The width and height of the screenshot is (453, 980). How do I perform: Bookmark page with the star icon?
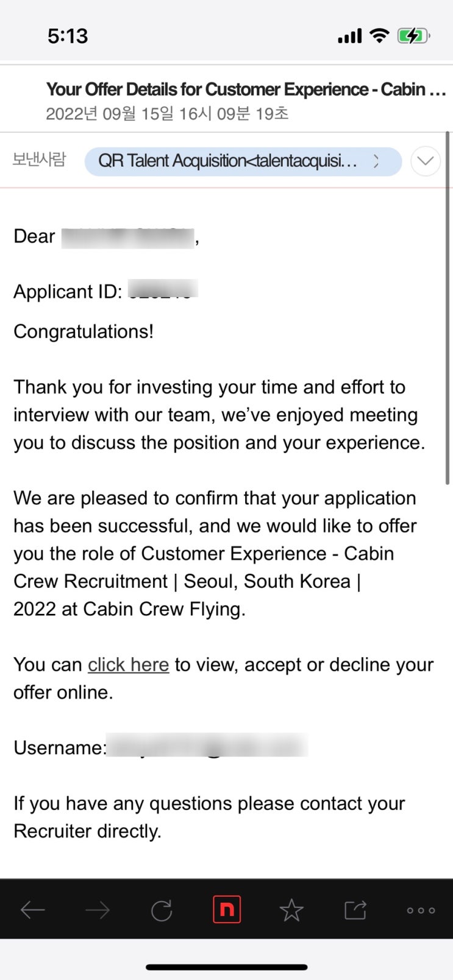click(x=291, y=910)
